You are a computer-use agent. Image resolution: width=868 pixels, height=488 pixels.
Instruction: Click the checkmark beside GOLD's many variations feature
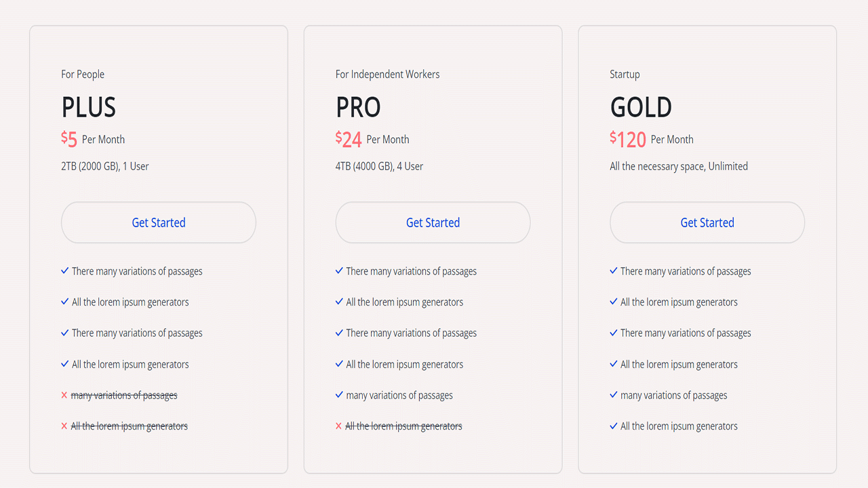click(613, 394)
